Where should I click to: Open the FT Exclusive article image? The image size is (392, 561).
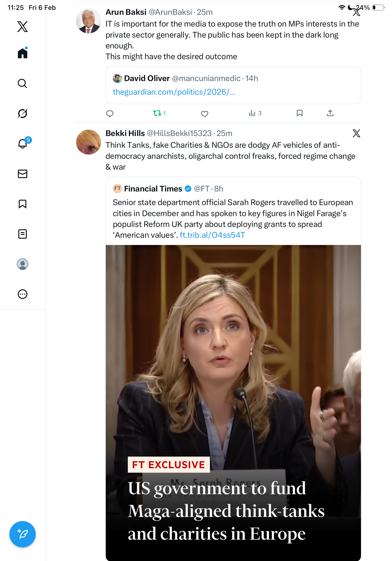tap(233, 366)
